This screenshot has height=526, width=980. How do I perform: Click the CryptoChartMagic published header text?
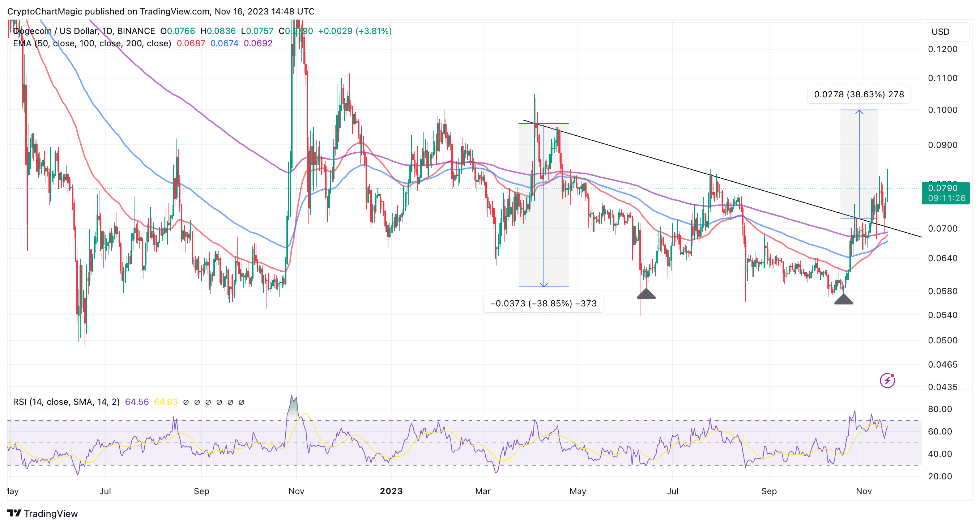[x=161, y=12]
